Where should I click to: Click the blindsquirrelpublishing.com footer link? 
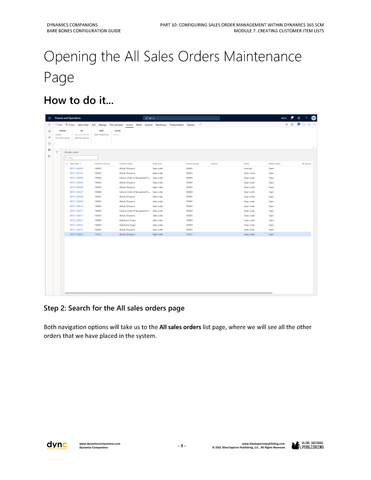click(x=263, y=444)
